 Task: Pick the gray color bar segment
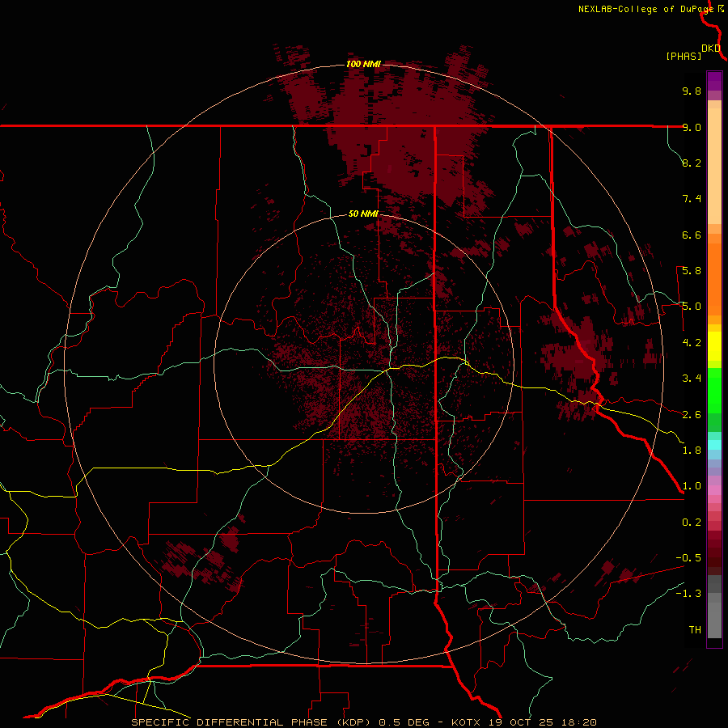[714, 620]
